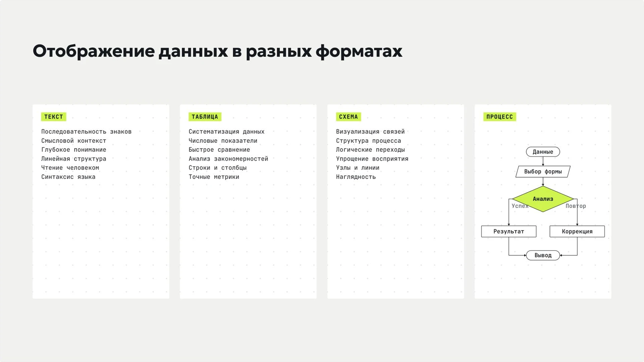This screenshot has width=644, height=362.
Task: Click the line 'Структура процесса'
Action: 369,141
